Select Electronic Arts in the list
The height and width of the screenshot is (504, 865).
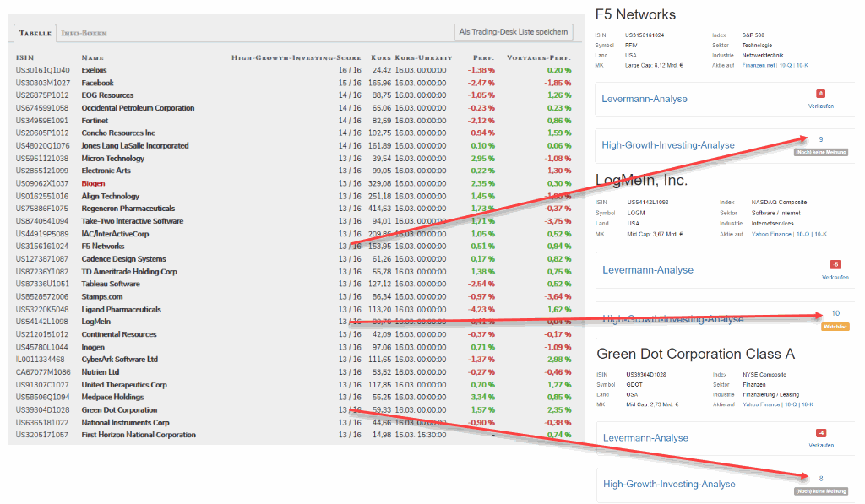coord(106,171)
